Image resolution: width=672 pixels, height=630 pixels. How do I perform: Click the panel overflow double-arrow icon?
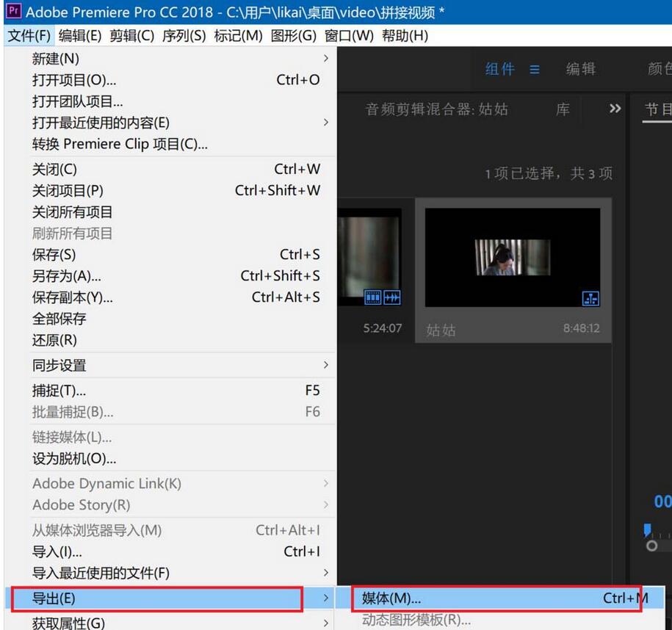point(615,109)
